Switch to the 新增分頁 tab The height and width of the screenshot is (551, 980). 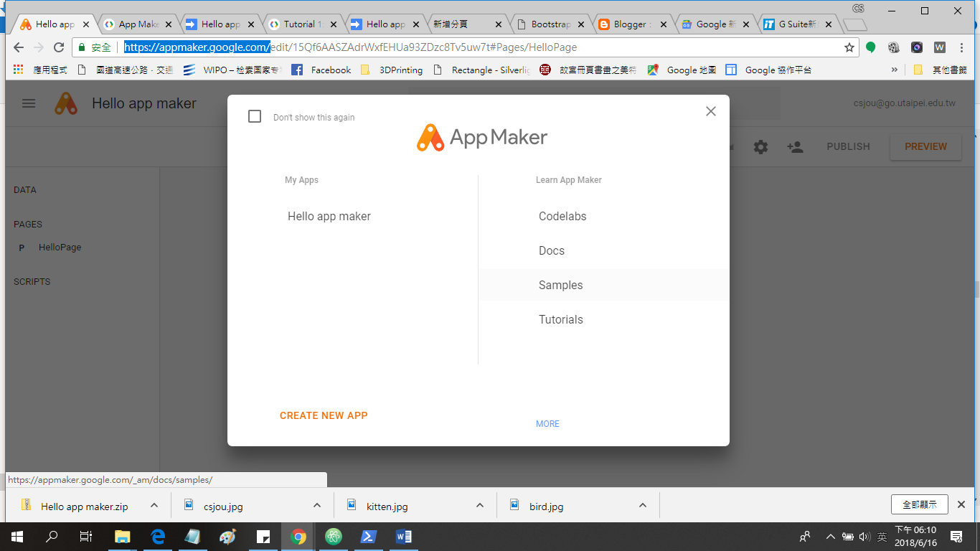point(468,24)
